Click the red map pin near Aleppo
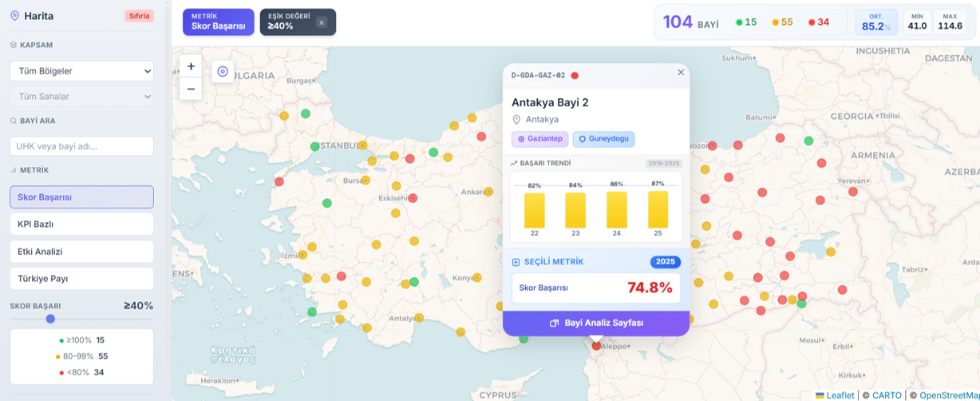Image resolution: width=980 pixels, height=401 pixels. [x=596, y=345]
